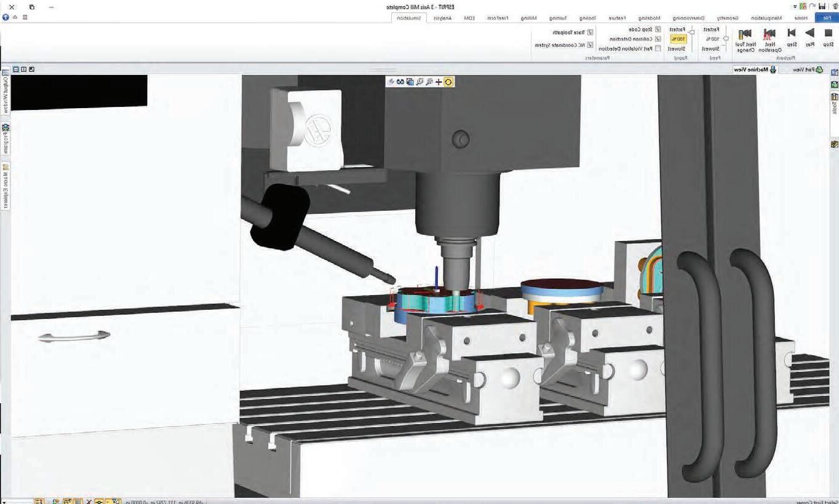839x504 pixels.
Task: Click the Rapid speed slider handle
Action: tap(692, 32)
